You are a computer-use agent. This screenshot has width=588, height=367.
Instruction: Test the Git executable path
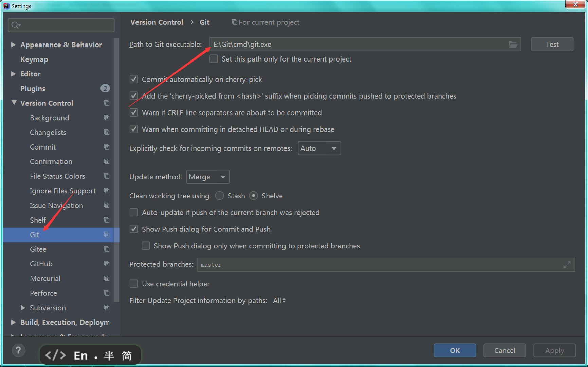tap(552, 45)
